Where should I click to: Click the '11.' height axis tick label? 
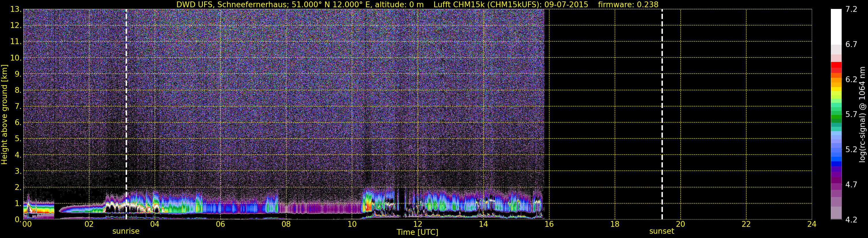16,41
